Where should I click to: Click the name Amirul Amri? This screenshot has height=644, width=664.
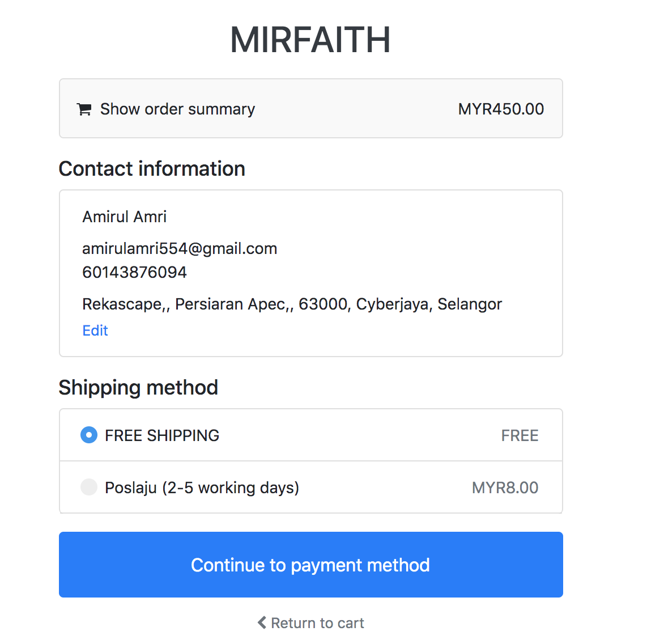125,217
